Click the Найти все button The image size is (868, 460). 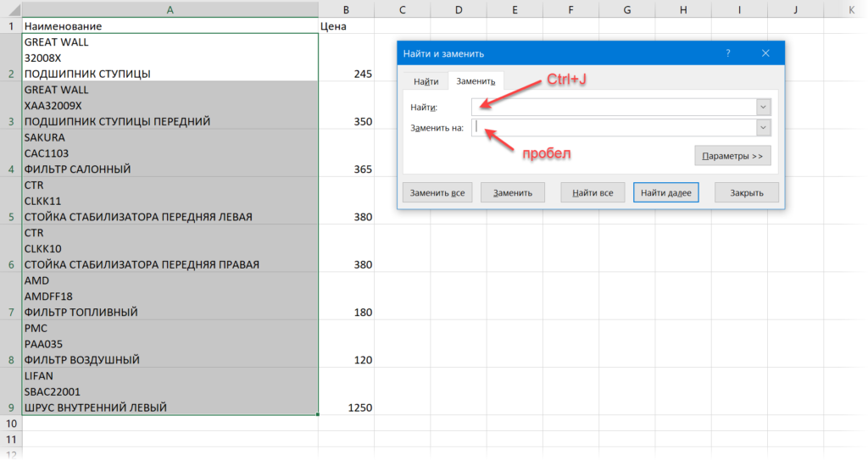pos(593,192)
